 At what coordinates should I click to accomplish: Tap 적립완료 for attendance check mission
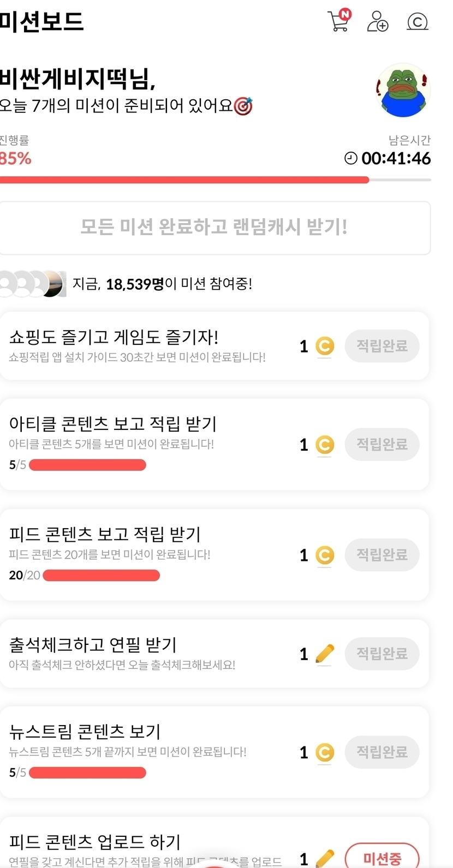tap(382, 654)
